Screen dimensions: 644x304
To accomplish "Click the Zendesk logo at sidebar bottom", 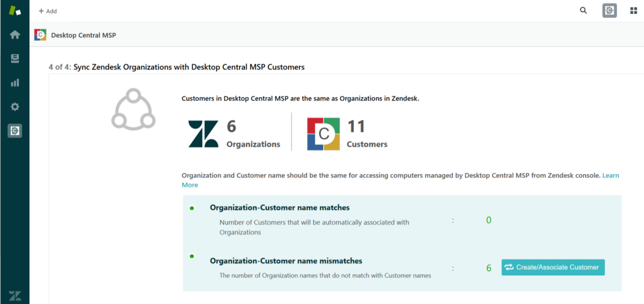I will [x=15, y=296].
